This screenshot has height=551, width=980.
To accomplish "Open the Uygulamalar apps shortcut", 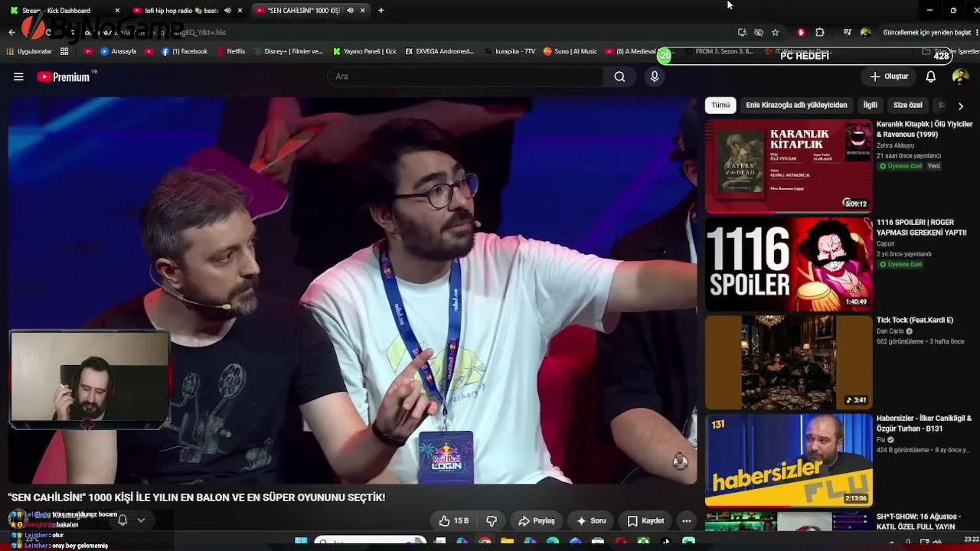I will tap(30, 51).
